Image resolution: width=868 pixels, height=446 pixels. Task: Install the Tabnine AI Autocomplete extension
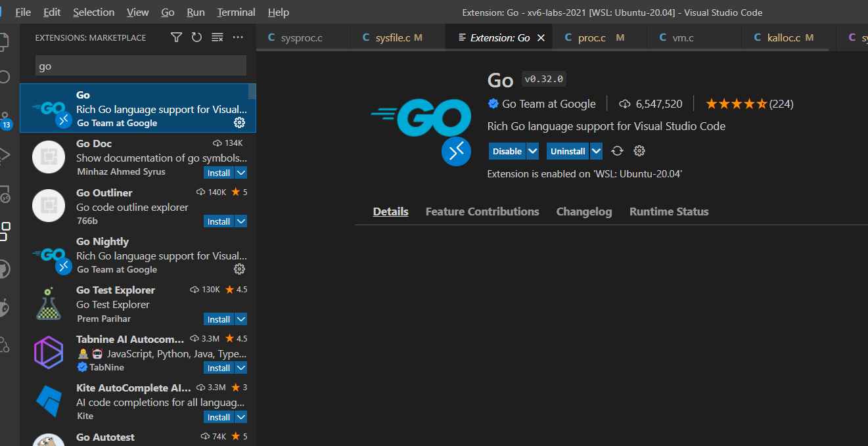tap(219, 368)
